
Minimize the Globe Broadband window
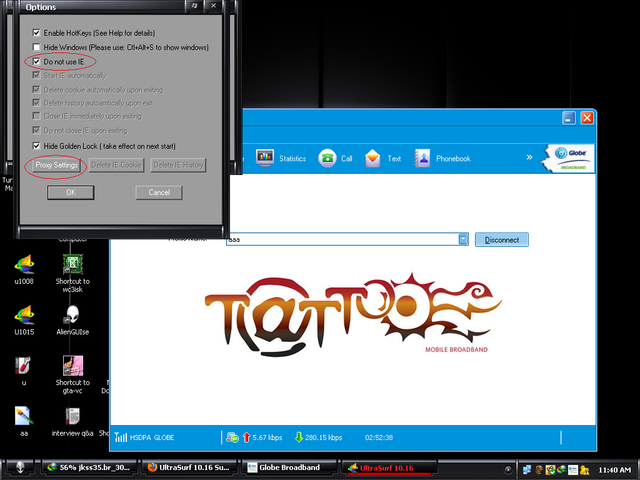click(569, 118)
